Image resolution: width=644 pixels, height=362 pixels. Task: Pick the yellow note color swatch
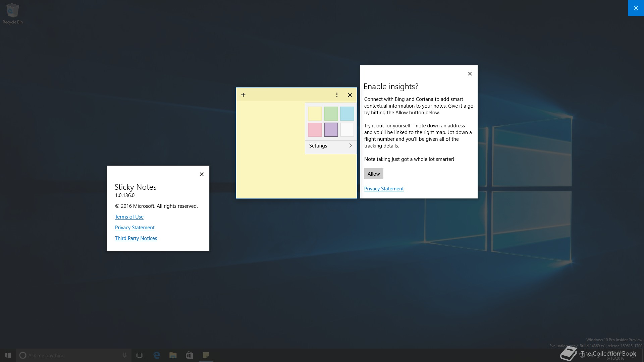pos(315,114)
